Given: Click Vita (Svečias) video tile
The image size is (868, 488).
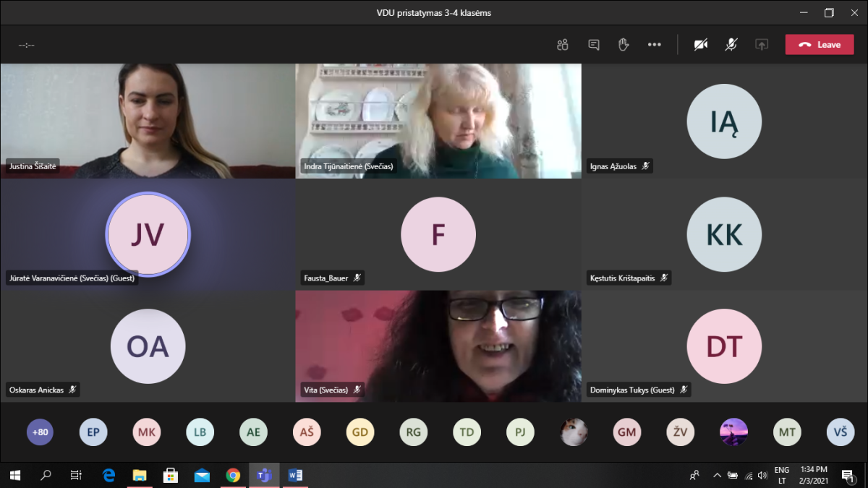Looking at the screenshot, I should pyautogui.click(x=438, y=346).
